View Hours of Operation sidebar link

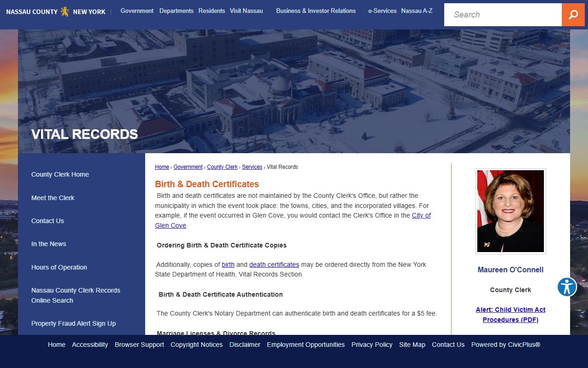[x=59, y=267]
